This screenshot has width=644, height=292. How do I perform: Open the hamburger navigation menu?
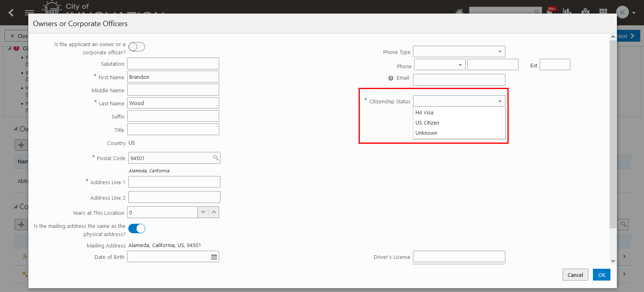point(29,12)
